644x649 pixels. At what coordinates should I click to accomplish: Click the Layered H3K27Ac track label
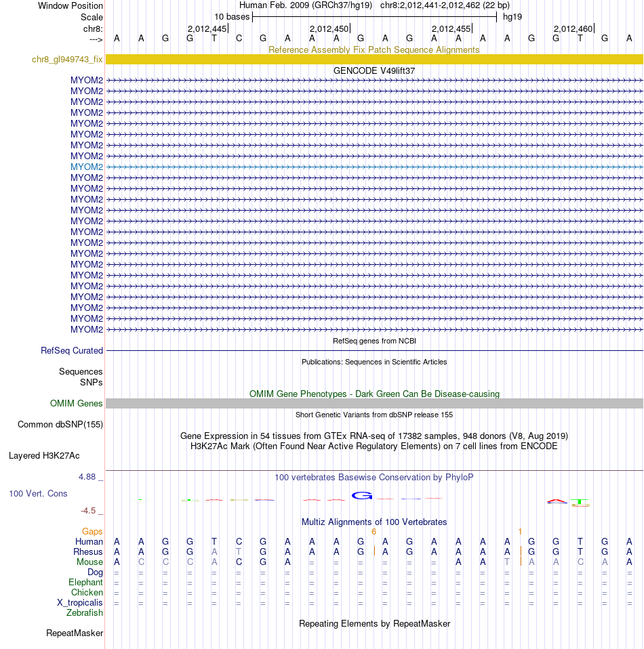click(44, 456)
